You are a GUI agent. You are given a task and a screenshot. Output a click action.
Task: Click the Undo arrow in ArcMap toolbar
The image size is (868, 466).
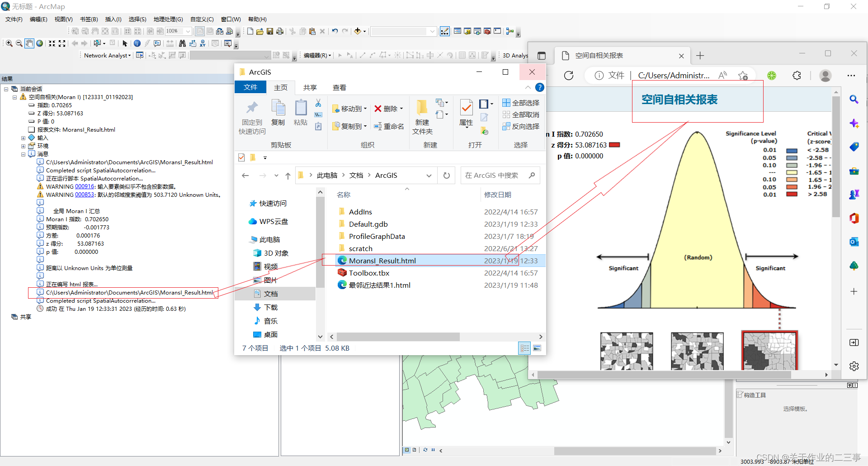click(335, 31)
